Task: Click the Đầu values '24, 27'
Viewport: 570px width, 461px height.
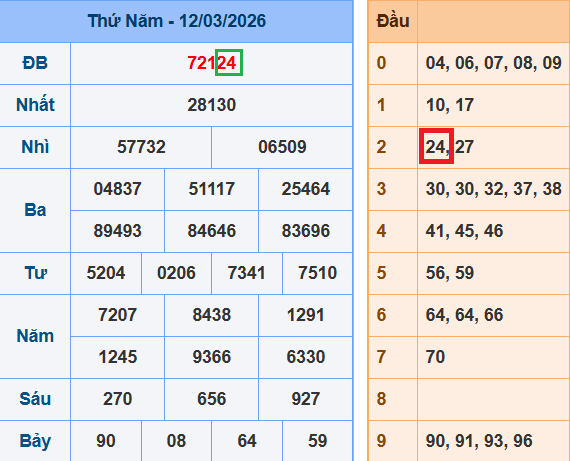Action: [450, 147]
